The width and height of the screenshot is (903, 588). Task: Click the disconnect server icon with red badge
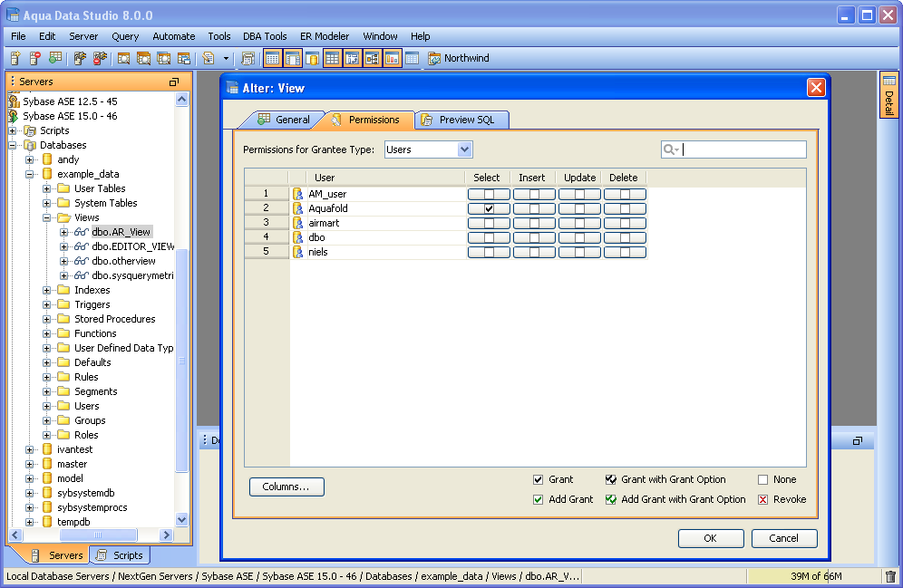[101, 58]
